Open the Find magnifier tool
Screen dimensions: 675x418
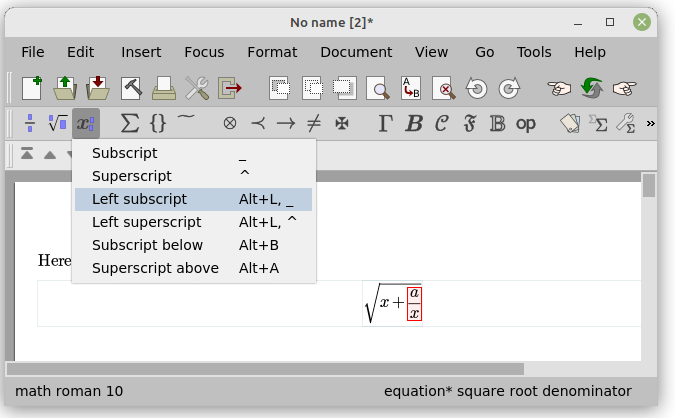pyautogui.click(x=379, y=88)
